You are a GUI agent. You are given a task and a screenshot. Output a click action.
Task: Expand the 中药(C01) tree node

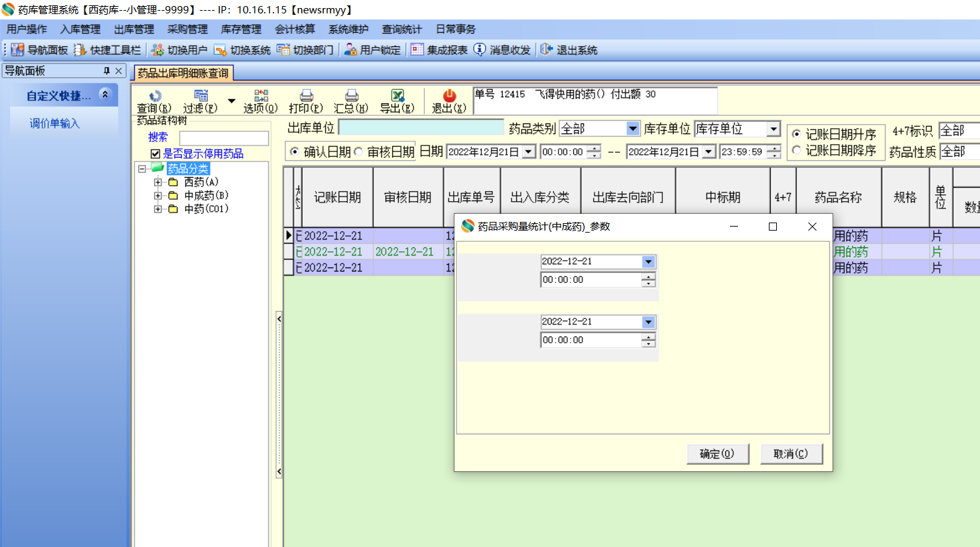[x=158, y=208]
